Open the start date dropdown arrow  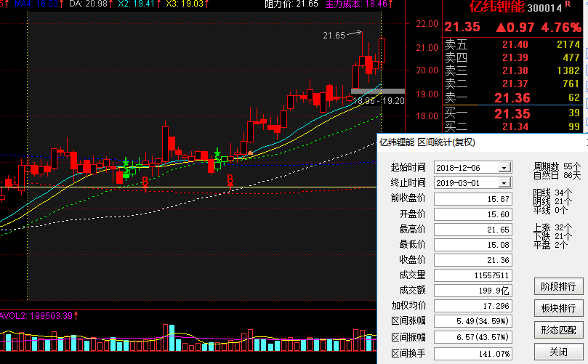click(504, 168)
